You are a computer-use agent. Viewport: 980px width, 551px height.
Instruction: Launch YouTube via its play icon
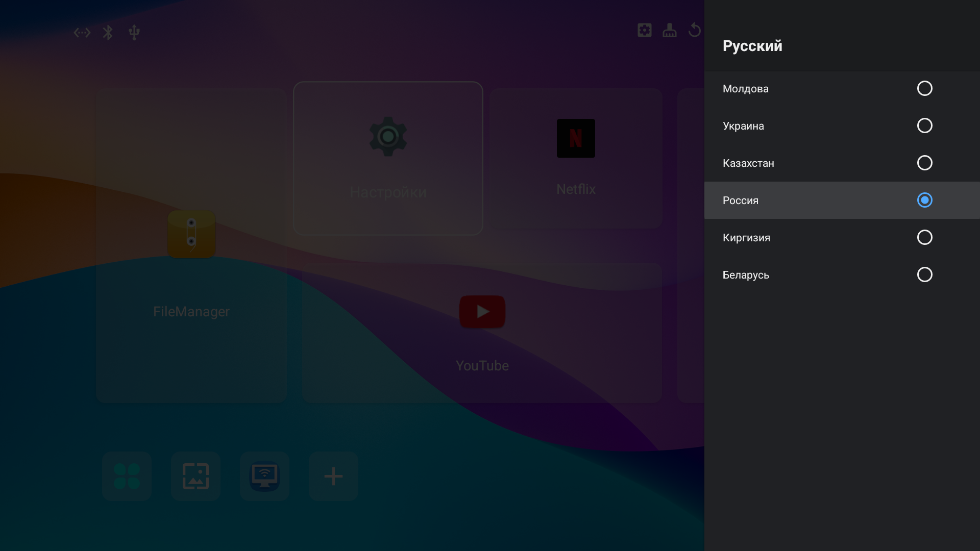pyautogui.click(x=482, y=311)
